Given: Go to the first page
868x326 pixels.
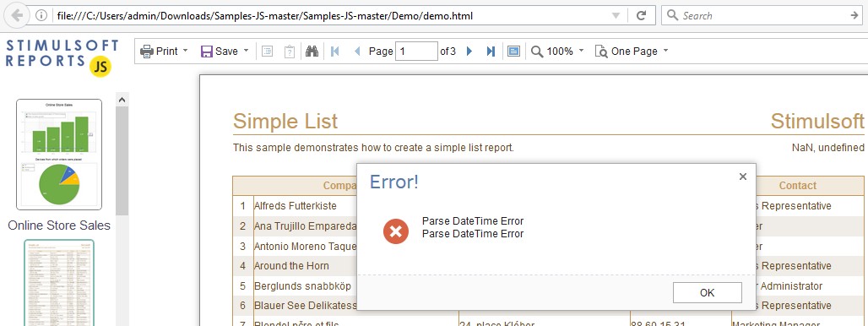Looking at the screenshot, I should coord(334,52).
